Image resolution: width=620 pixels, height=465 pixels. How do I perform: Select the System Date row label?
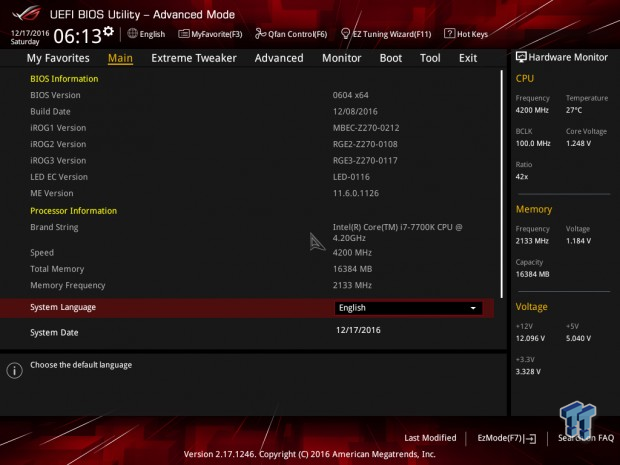[x=54, y=333]
